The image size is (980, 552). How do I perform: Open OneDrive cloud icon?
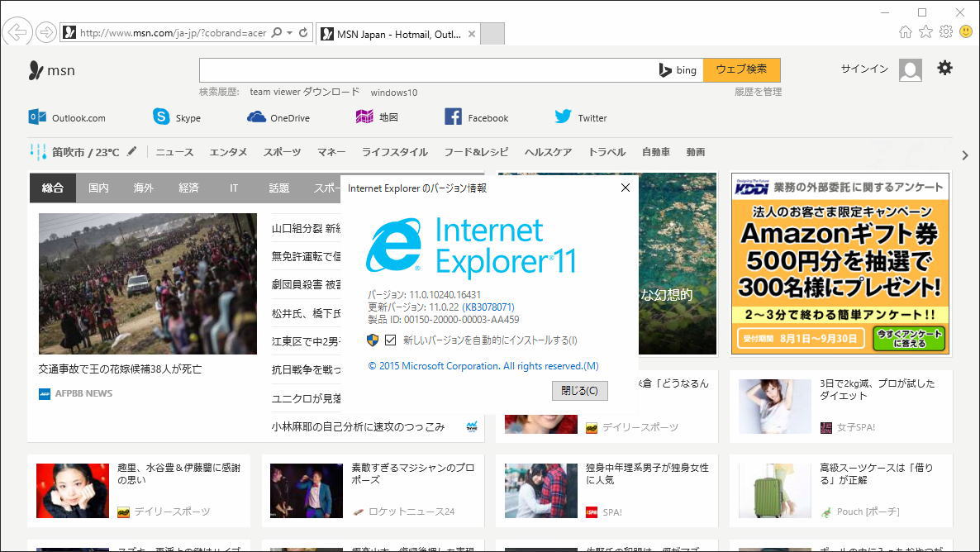[256, 117]
